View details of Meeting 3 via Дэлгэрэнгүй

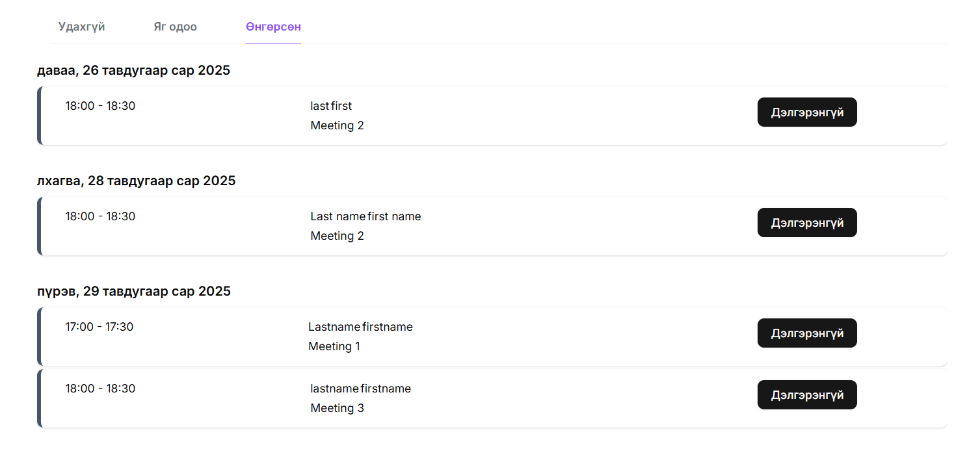pyautogui.click(x=806, y=395)
